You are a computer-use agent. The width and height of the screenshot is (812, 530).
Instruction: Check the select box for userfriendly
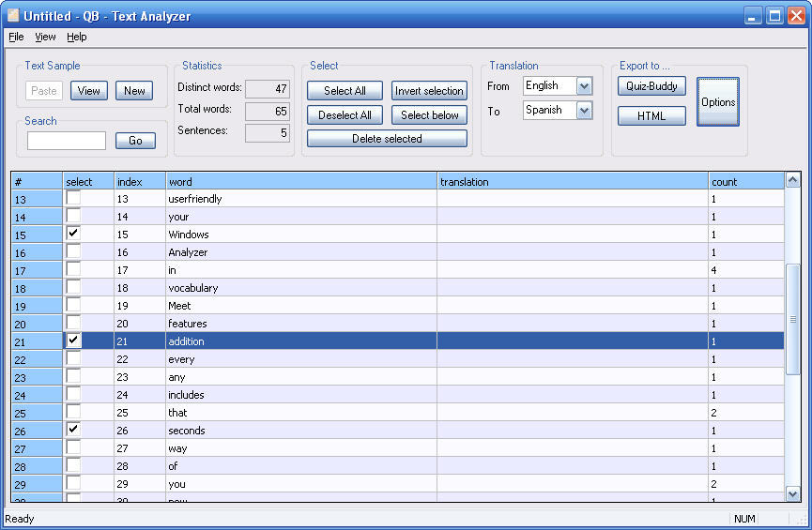coord(73,198)
